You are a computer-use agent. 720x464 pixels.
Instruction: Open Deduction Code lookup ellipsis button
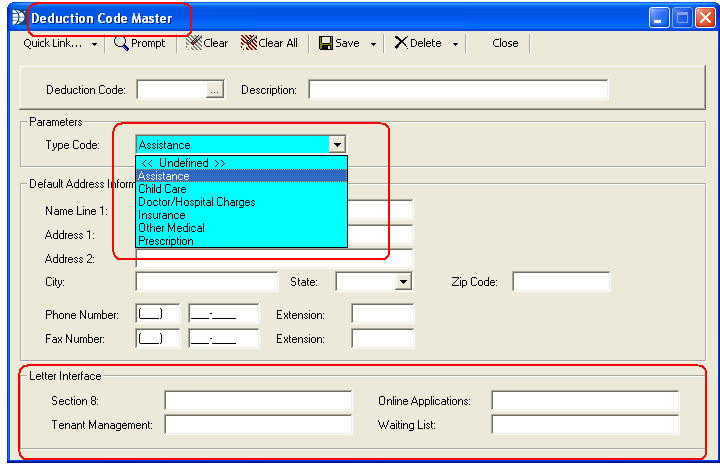214,90
